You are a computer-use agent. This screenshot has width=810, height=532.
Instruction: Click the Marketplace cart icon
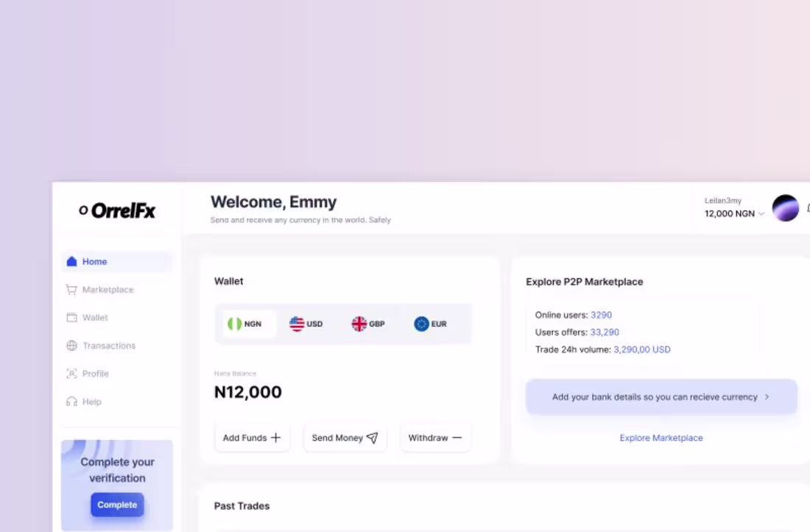tap(71, 289)
